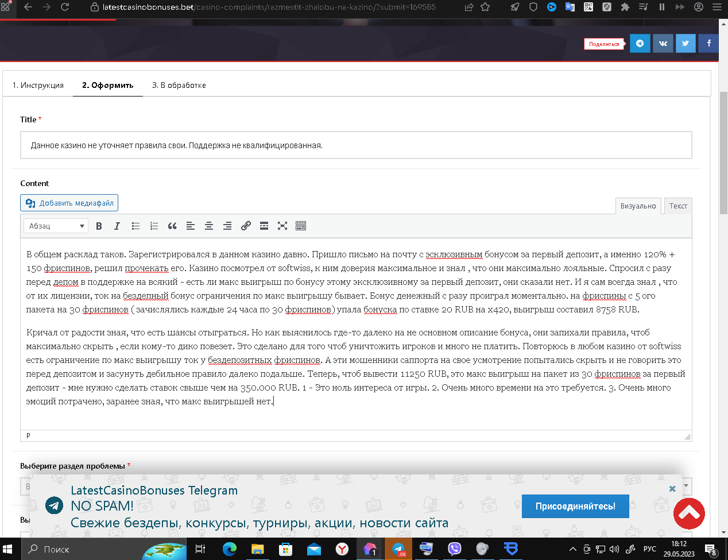Reload the current page

(65, 7)
